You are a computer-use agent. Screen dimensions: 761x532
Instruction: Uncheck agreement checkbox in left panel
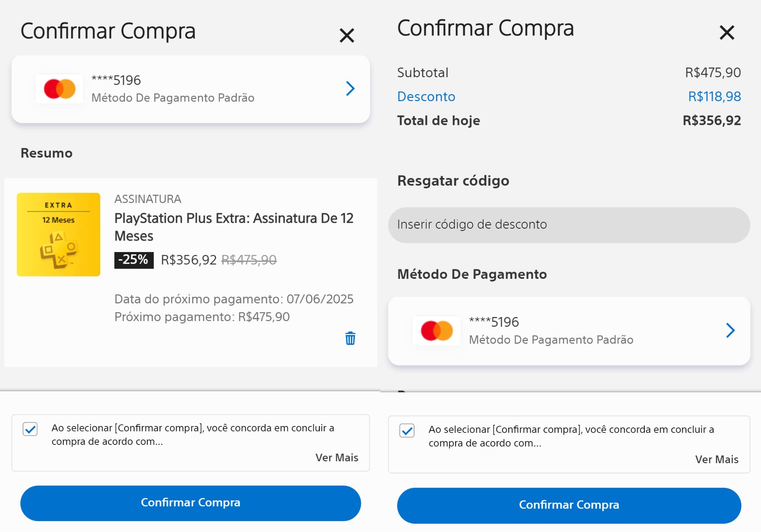pos(30,429)
